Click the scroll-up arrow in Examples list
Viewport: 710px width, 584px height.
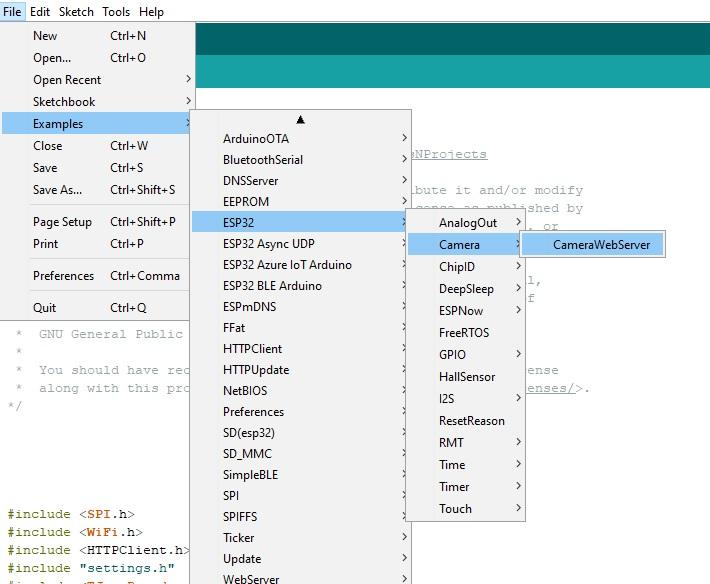point(300,120)
